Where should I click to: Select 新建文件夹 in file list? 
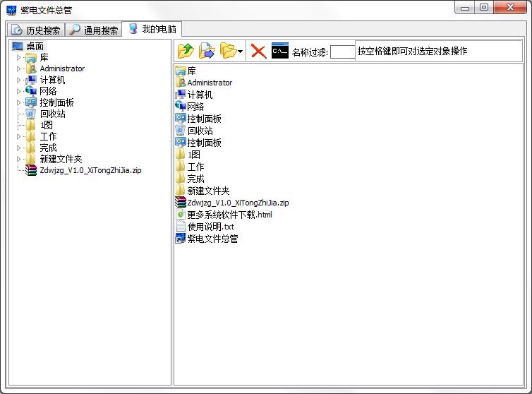(x=208, y=191)
